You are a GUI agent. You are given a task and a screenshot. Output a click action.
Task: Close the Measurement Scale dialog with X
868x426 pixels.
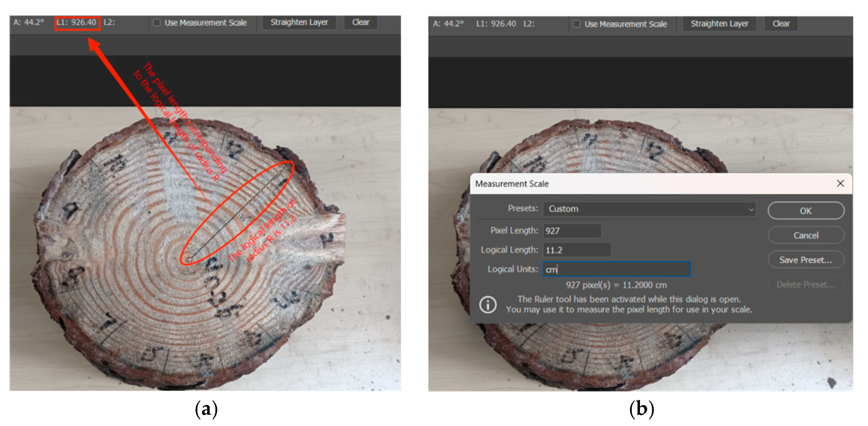pos(840,184)
